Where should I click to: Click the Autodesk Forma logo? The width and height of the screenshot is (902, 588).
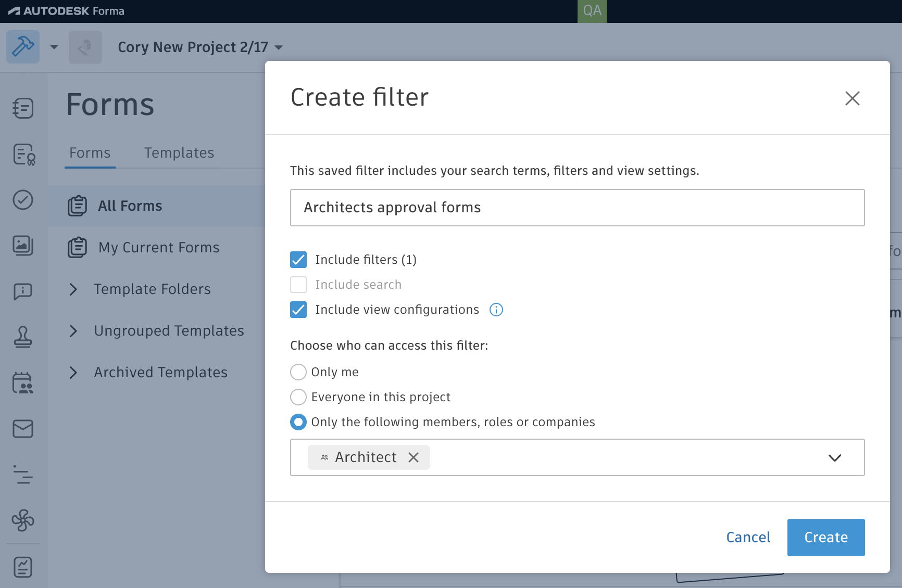tap(66, 11)
